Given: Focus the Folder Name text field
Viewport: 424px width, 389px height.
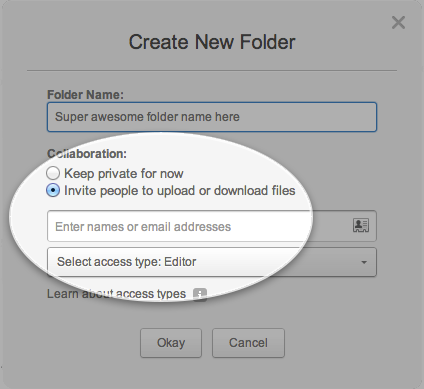Looking at the screenshot, I should point(212,117).
